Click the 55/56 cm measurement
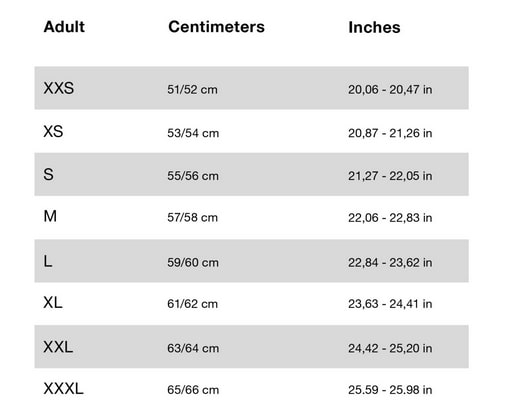The width and height of the screenshot is (510, 417). pyautogui.click(x=193, y=176)
